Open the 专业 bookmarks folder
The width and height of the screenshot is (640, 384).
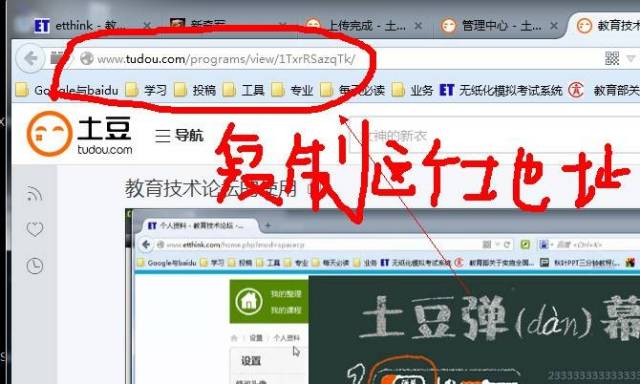(293, 90)
